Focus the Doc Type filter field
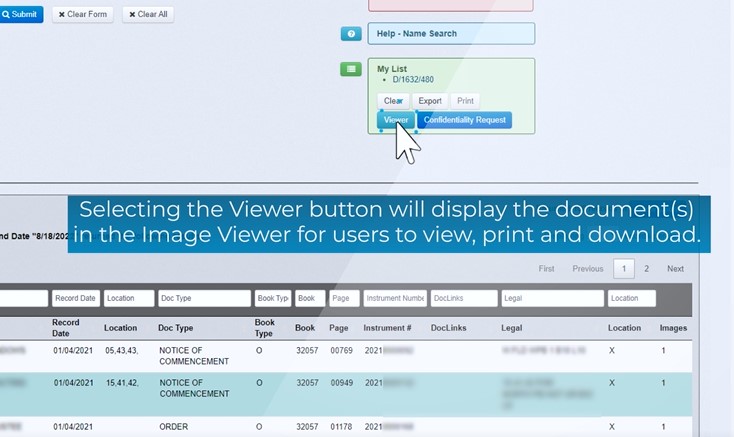Screen dimensions: 734x437 [205, 299]
